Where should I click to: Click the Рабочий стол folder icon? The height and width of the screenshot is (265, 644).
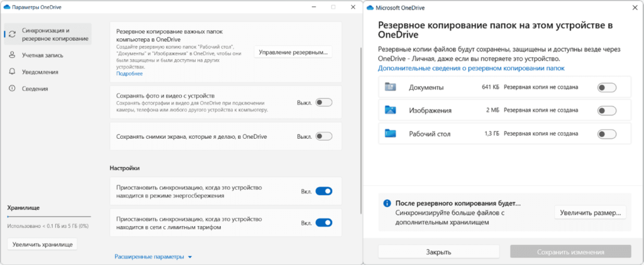tap(390, 133)
